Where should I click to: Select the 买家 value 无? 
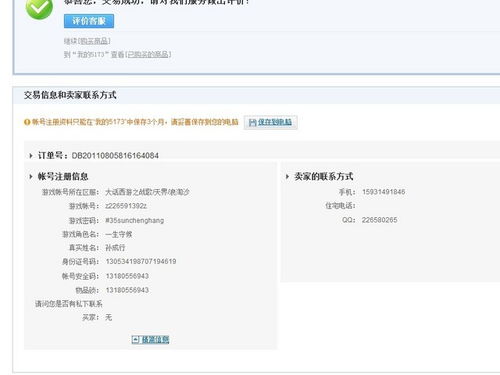(109, 317)
